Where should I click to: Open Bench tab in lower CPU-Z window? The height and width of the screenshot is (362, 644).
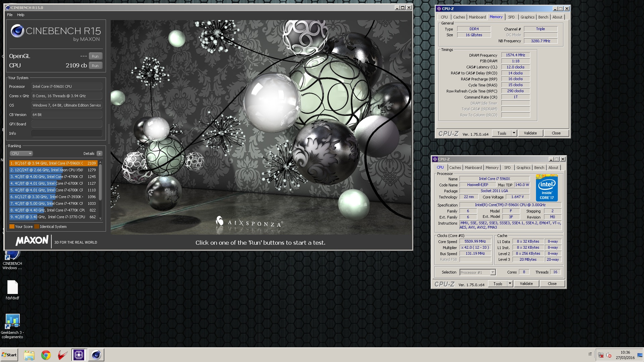[x=539, y=168]
